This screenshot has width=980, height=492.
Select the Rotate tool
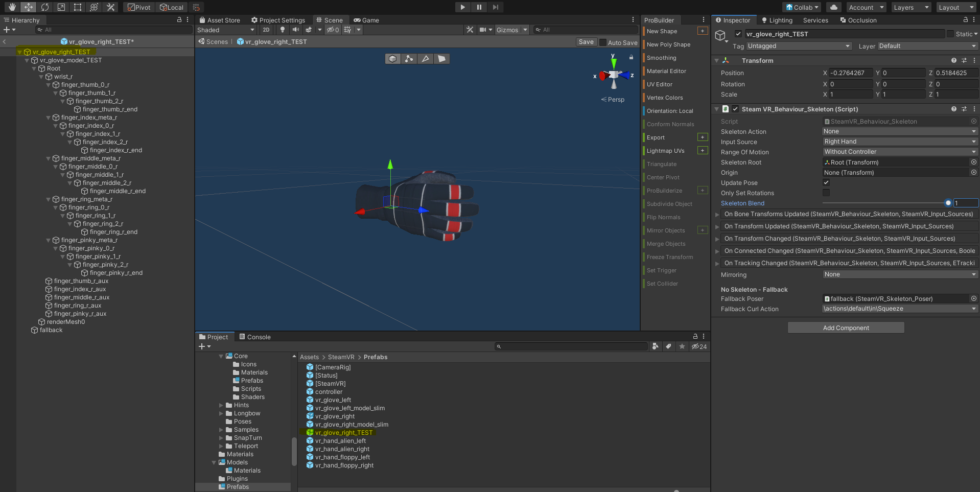coord(45,7)
